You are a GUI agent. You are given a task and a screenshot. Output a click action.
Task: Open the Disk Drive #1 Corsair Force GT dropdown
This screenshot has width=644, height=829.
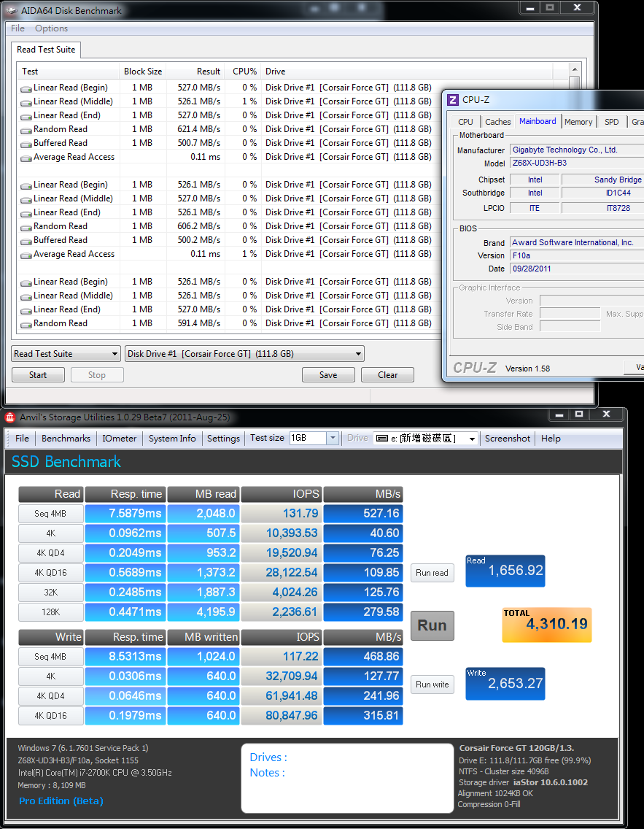244,354
